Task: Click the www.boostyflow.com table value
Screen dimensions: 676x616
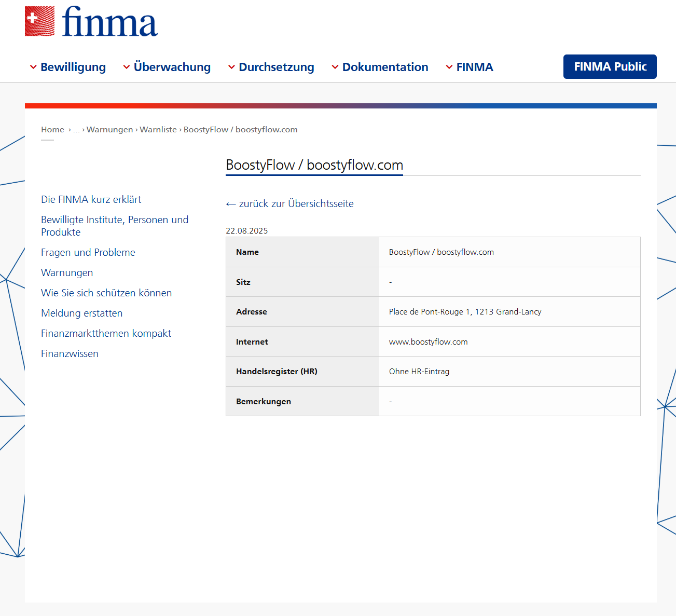Action: [429, 342]
